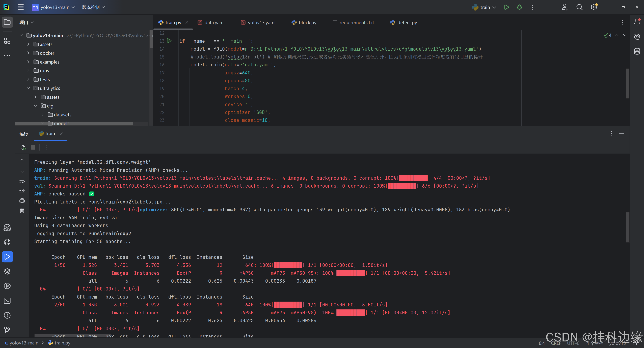Open the Problems tool window
This screenshot has height=348, width=644.
coord(7,315)
